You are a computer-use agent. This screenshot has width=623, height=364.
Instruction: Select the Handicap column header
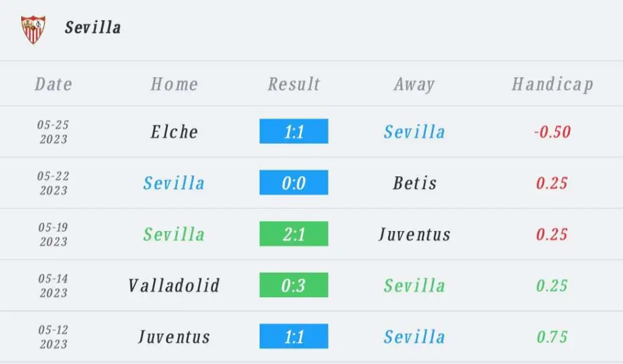click(x=552, y=84)
